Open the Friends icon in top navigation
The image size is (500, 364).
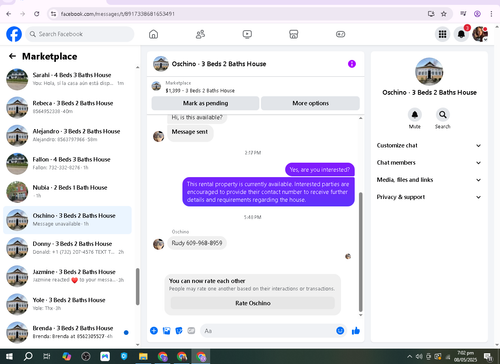[200, 34]
